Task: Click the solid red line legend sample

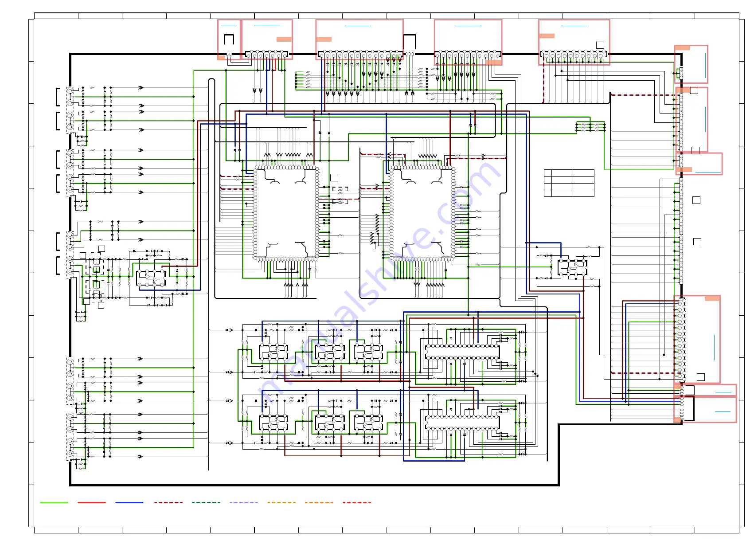Action: tap(92, 502)
